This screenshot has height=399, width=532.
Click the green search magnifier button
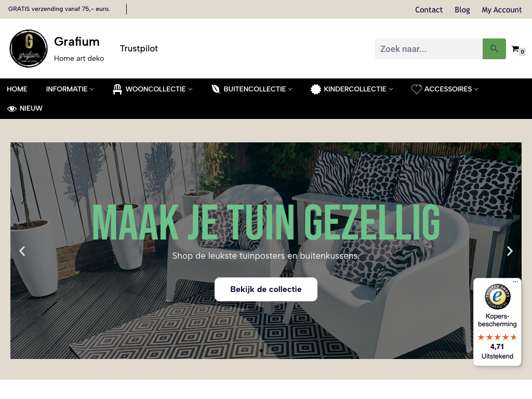494,49
